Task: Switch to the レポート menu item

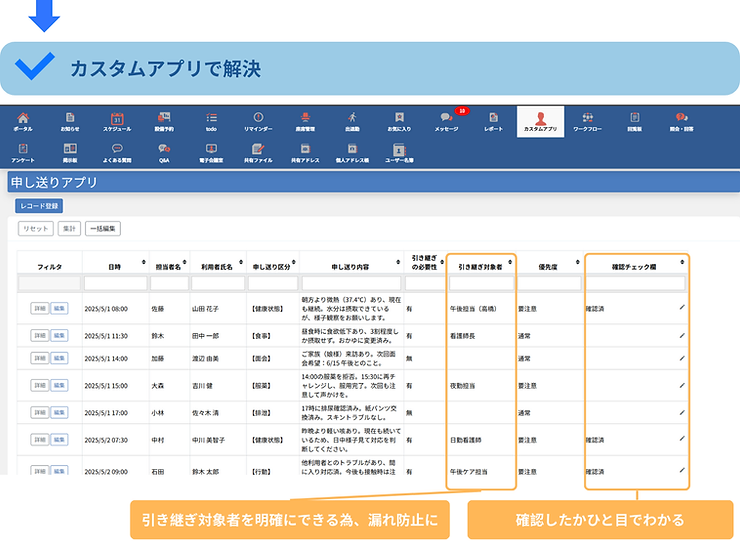Action: click(493, 120)
